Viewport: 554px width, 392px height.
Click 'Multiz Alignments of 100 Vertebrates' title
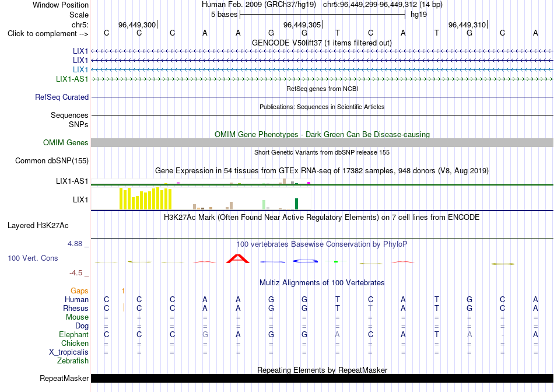(x=322, y=282)
